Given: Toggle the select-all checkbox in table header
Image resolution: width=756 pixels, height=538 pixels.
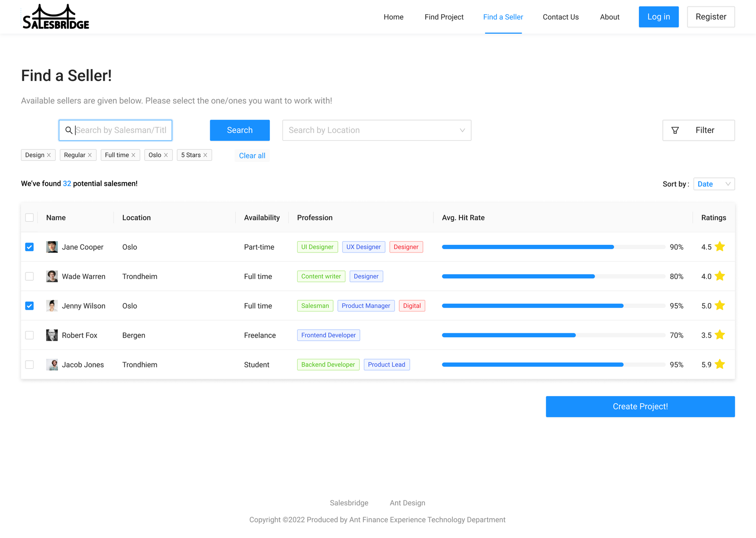Looking at the screenshot, I should coord(29,217).
